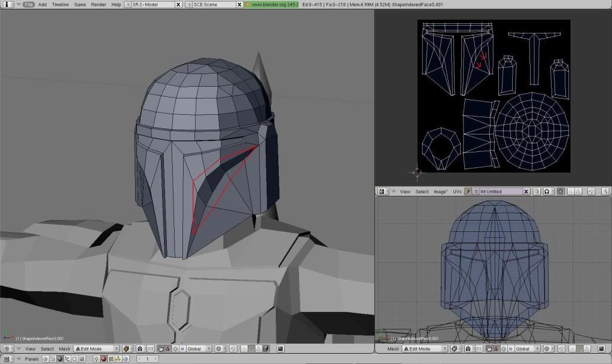Click the current frame number field
The width and height of the screenshot is (612, 364).
click(148, 359)
